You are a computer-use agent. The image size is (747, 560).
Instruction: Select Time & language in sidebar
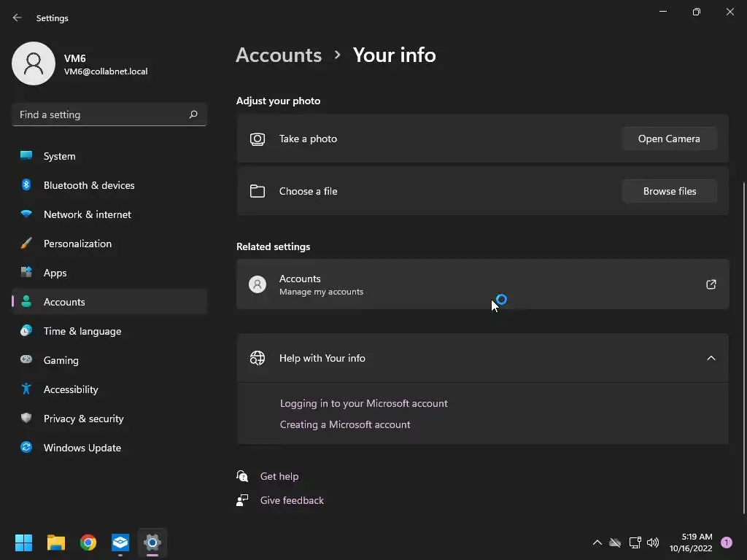pos(82,331)
